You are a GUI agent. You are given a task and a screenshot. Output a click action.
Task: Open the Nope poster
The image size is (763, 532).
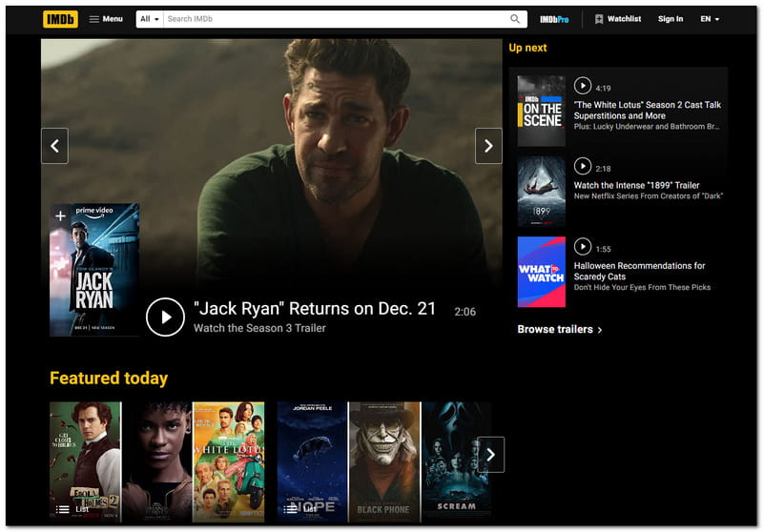[x=313, y=462]
